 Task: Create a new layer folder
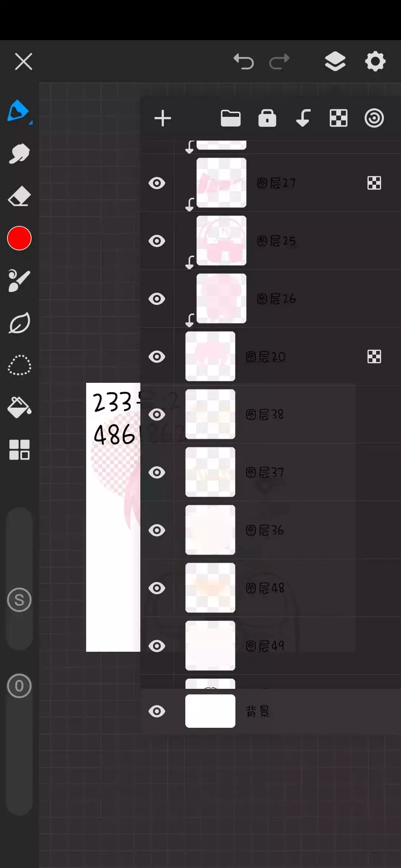pyautogui.click(x=231, y=118)
